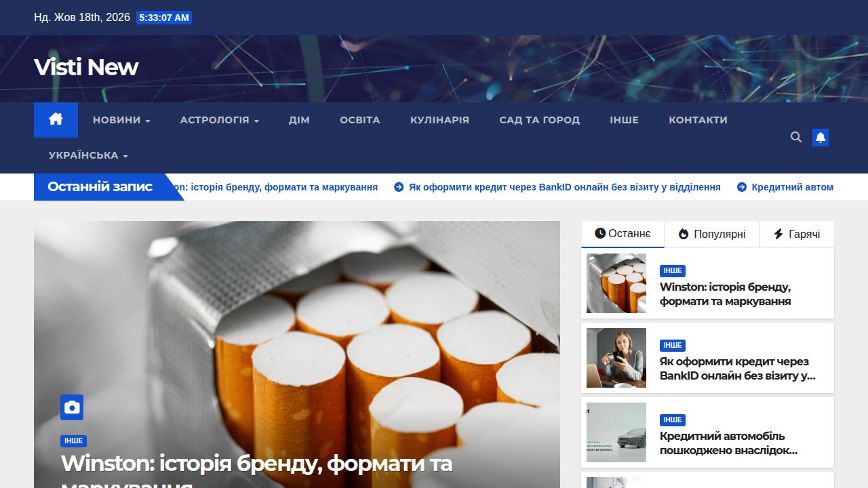Open the КОНТАКТИ menu item

click(x=698, y=120)
